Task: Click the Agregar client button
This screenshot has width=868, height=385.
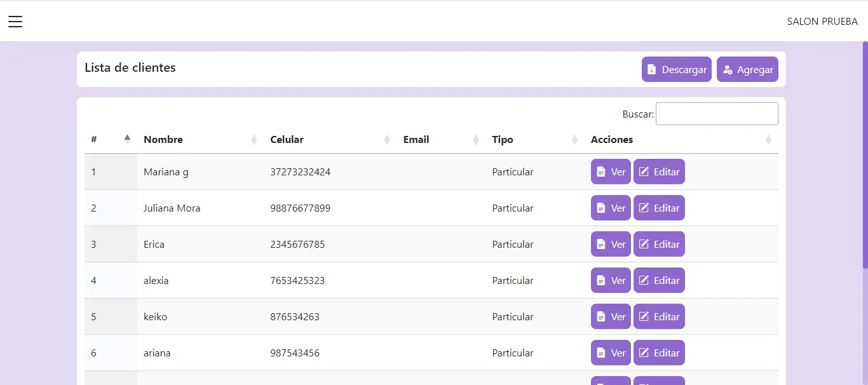Action: pyautogui.click(x=747, y=69)
